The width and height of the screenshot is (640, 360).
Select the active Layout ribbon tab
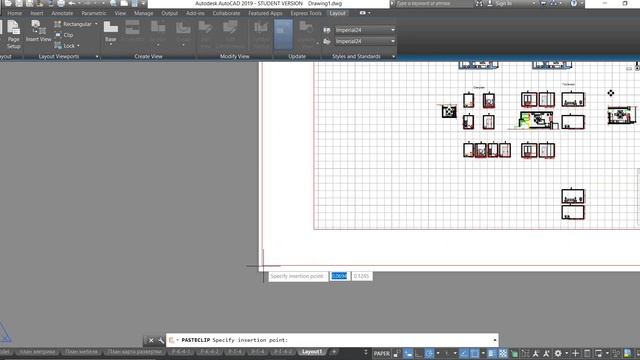337,13
